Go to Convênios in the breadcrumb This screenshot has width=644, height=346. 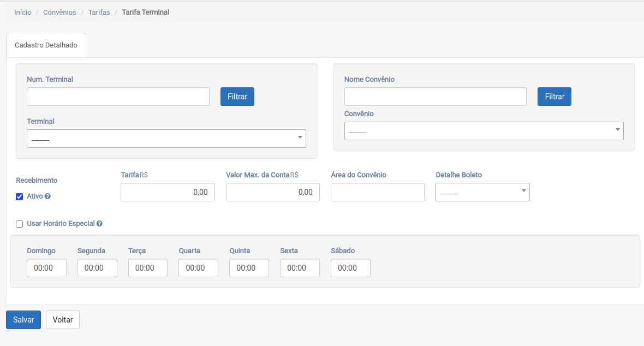[x=59, y=12]
